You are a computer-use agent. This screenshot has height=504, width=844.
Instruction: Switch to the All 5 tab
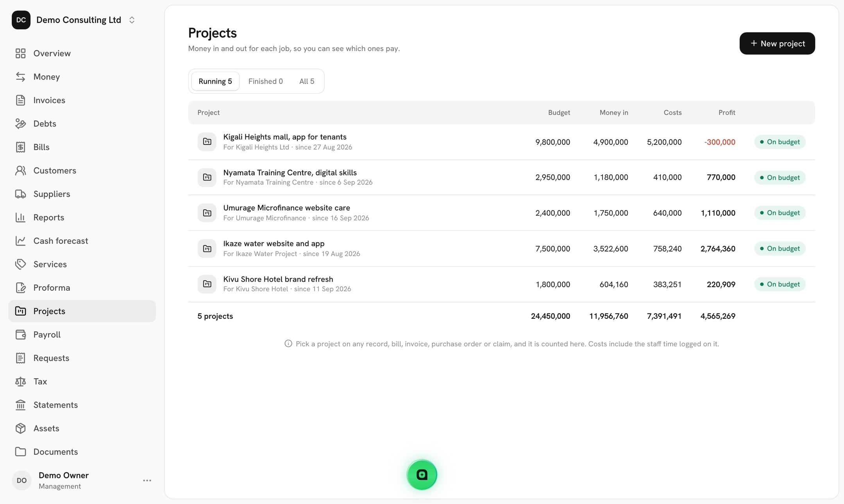point(307,81)
